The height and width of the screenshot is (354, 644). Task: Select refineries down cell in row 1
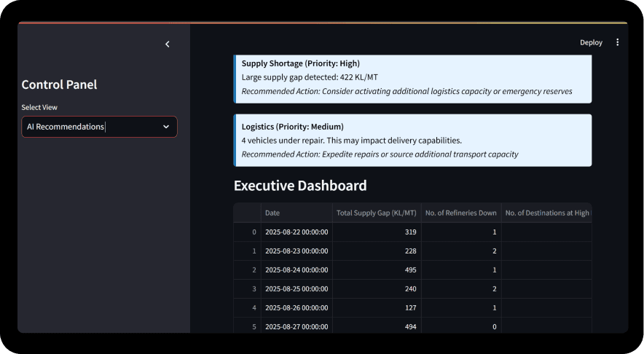(460, 251)
